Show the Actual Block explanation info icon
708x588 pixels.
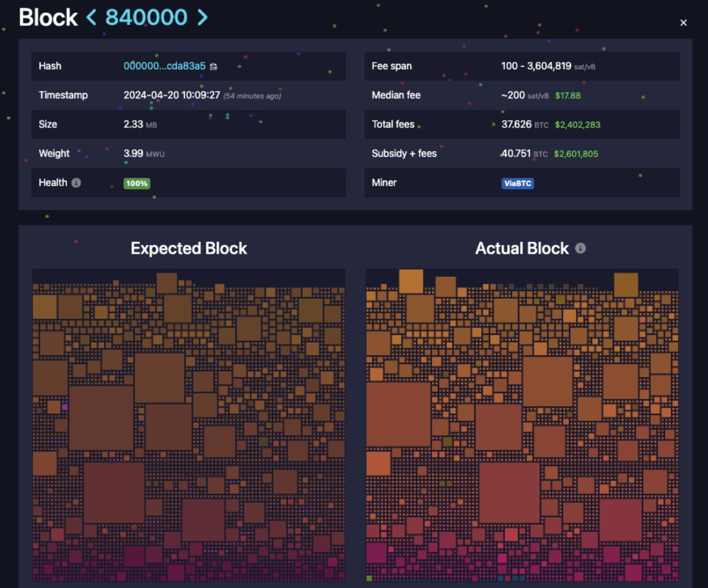click(580, 248)
